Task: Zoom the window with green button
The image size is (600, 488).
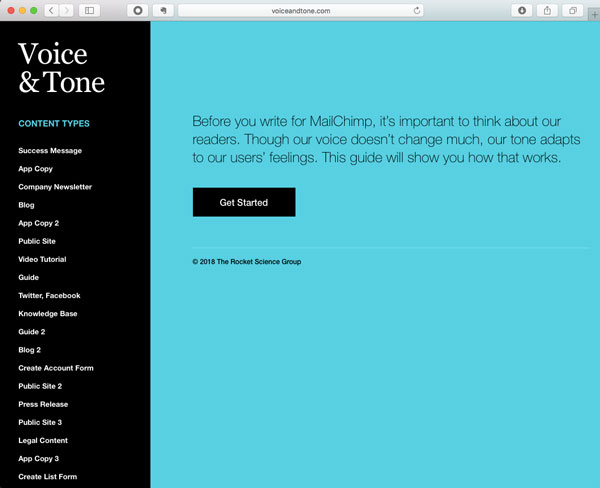Action: pos(34,11)
